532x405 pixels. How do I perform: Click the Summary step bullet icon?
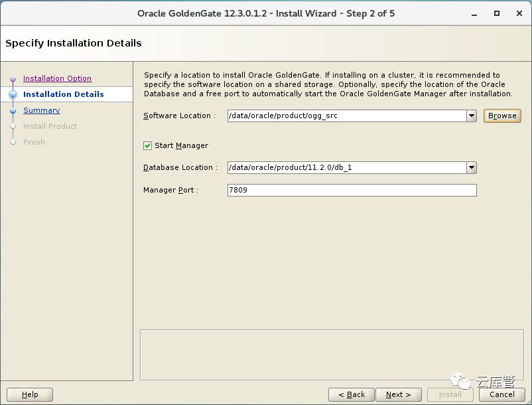click(13, 111)
